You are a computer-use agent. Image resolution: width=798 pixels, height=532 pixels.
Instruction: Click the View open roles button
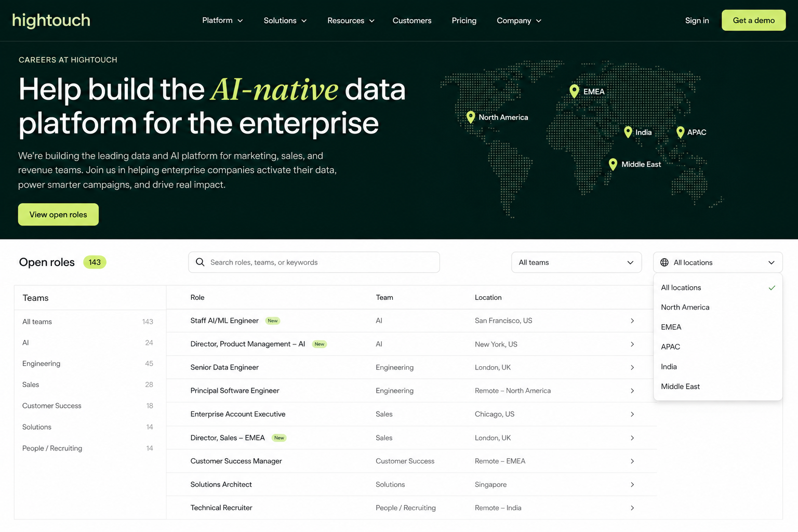[x=58, y=215]
